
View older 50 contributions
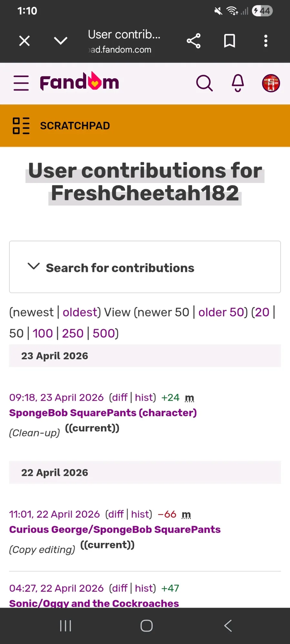pyautogui.click(x=221, y=312)
